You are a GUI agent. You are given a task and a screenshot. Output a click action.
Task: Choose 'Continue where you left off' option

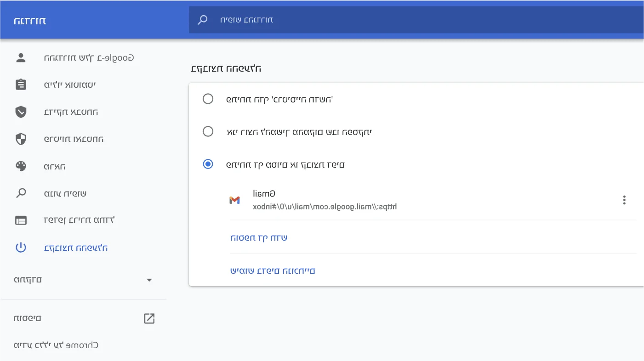click(208, 131)
